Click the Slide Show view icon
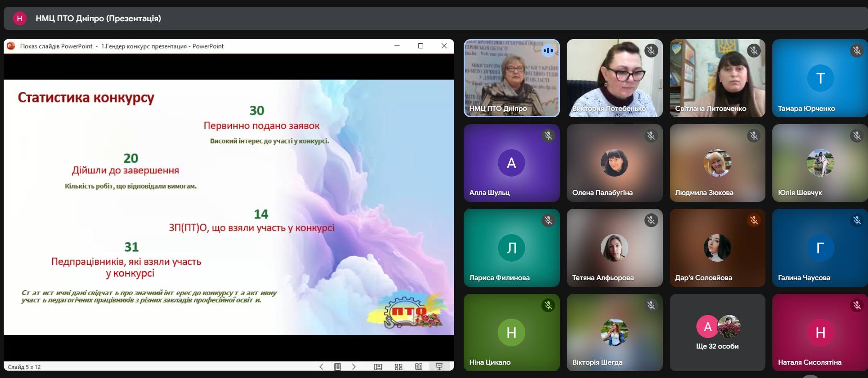The width and height of the screenshot is (868, 378). click(439, 367)
